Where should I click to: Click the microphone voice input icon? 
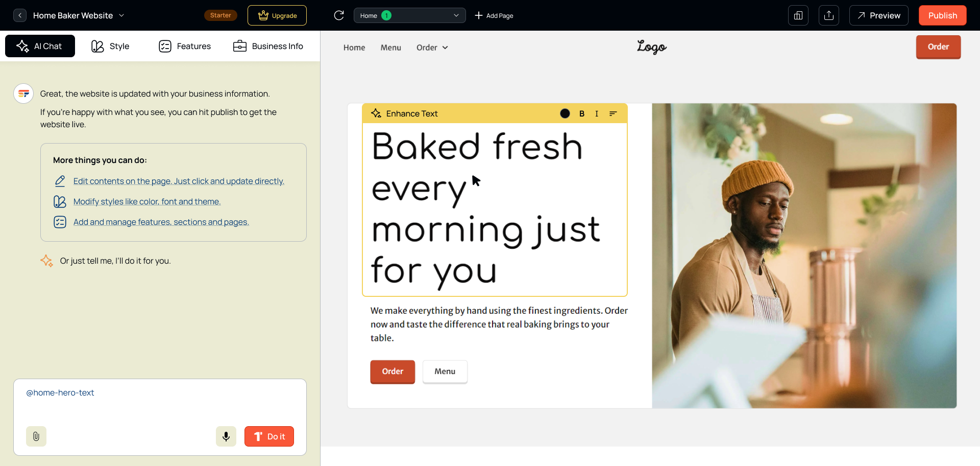click(x=226, y=436)
